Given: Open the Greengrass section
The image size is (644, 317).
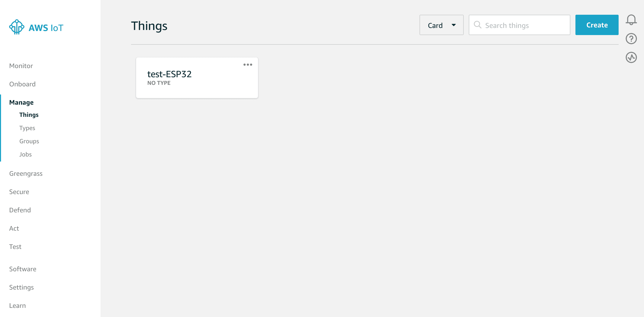Looking at the screenshot, I should (26, 173).
